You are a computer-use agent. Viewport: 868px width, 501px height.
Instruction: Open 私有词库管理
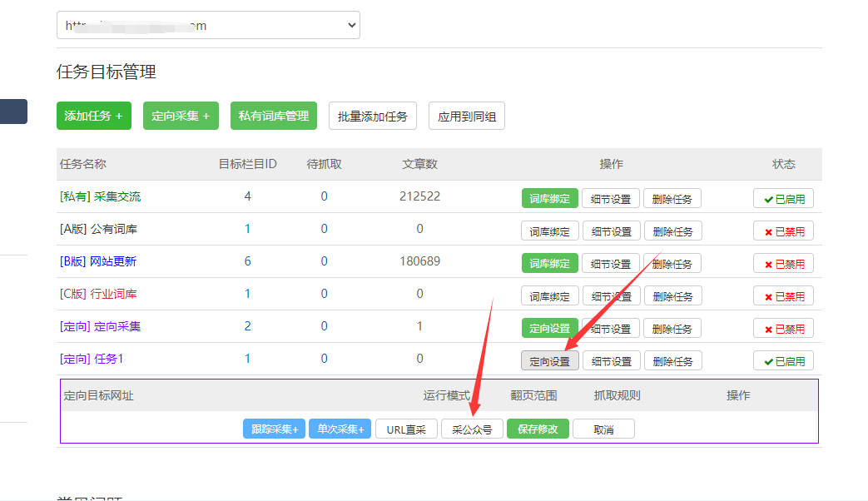274,116
